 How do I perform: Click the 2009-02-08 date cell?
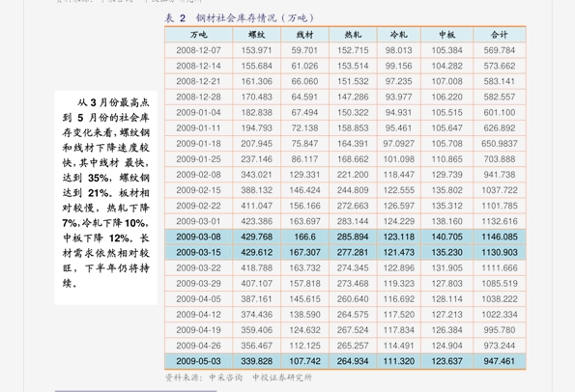198,175
